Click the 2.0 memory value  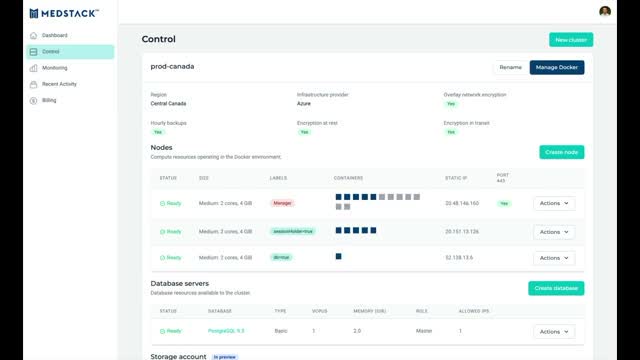(x=357, y=331)
